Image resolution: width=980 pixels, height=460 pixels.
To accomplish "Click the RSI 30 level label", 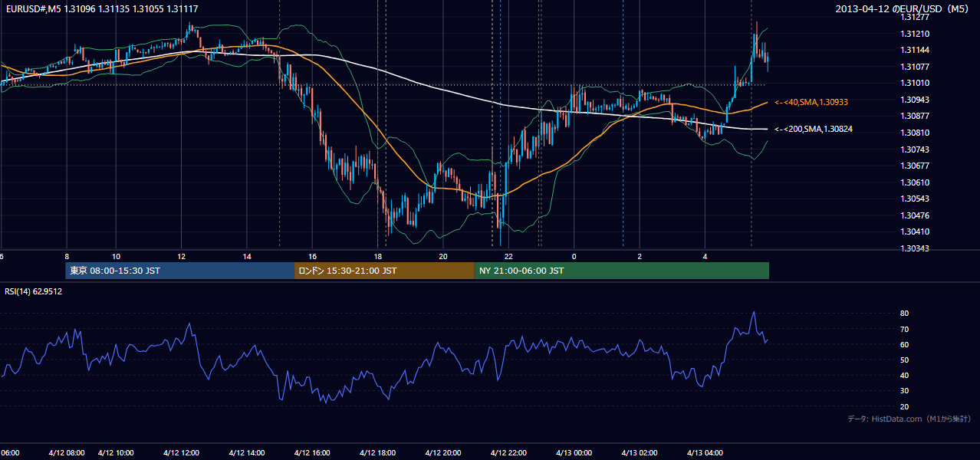I will point(905,391).
